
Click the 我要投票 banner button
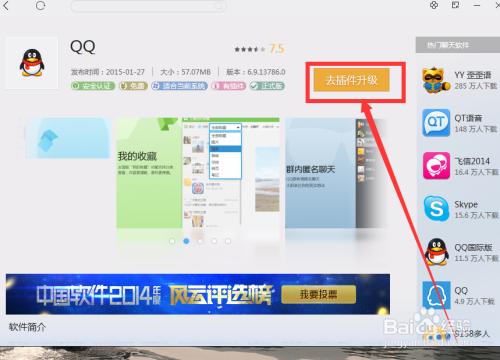tap(318, 294)
